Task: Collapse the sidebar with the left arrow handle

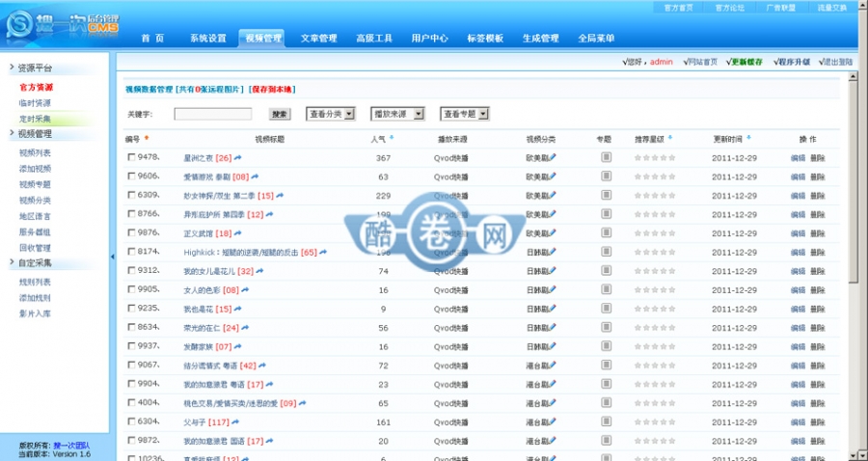Action: coord(111,256)
